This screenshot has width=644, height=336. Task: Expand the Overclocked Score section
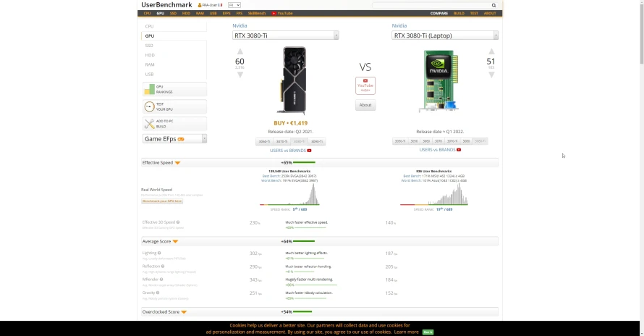point(184,312)
